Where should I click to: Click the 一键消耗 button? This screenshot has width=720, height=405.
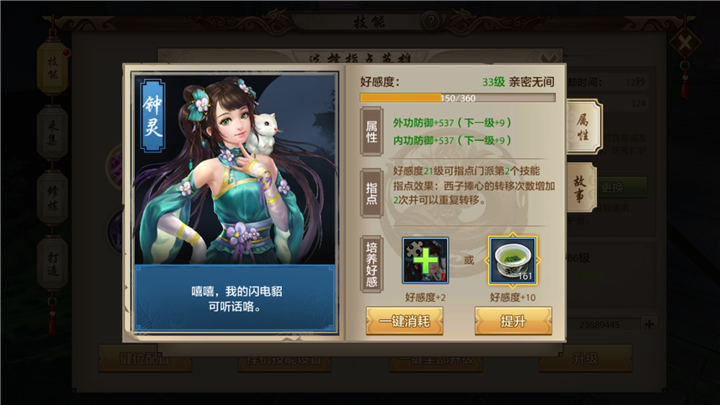(405, 321)
